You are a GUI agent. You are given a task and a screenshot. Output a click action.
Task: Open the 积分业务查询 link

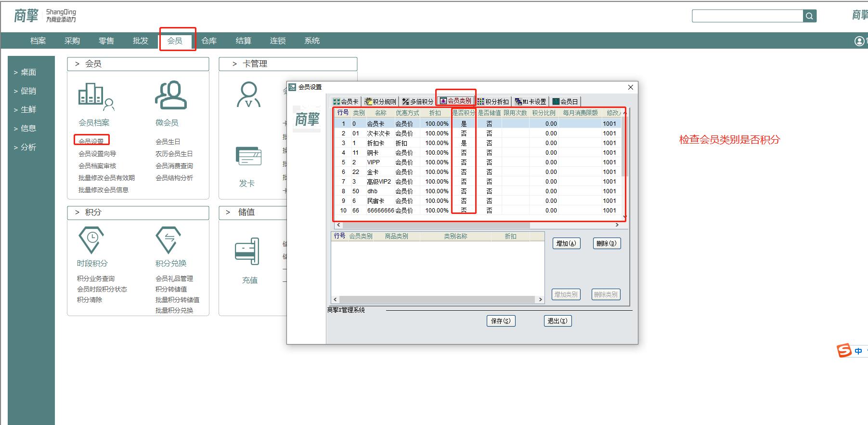[x=96, y=279]
